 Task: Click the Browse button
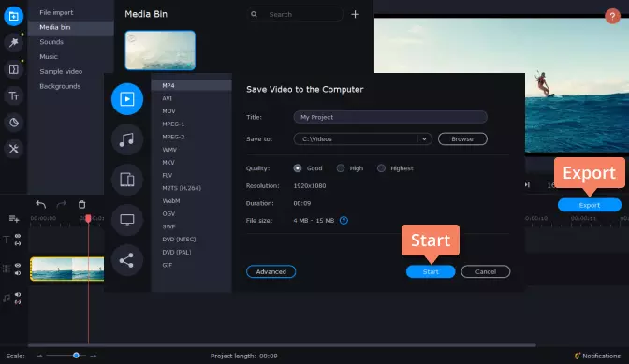point(462,139)
